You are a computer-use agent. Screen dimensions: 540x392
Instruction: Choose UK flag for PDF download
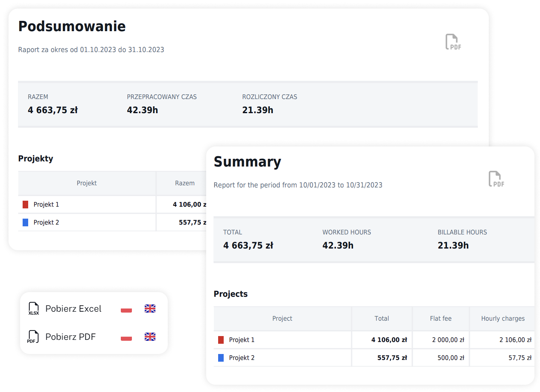coord(150,337)
